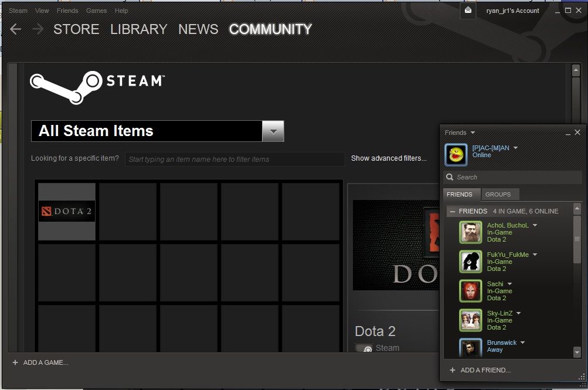Click the Steam logo on the page
Image resolution: width=588 pixels, height=390 pixels.
click(x=97, y=87)
